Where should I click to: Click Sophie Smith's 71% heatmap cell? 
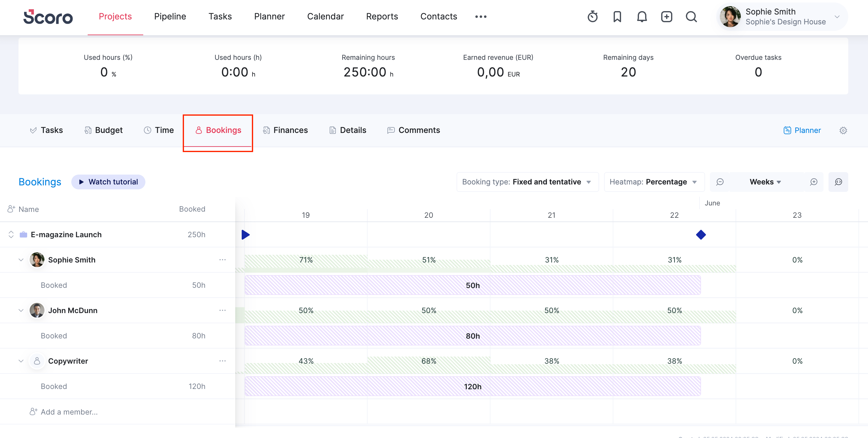click(306, 260)
